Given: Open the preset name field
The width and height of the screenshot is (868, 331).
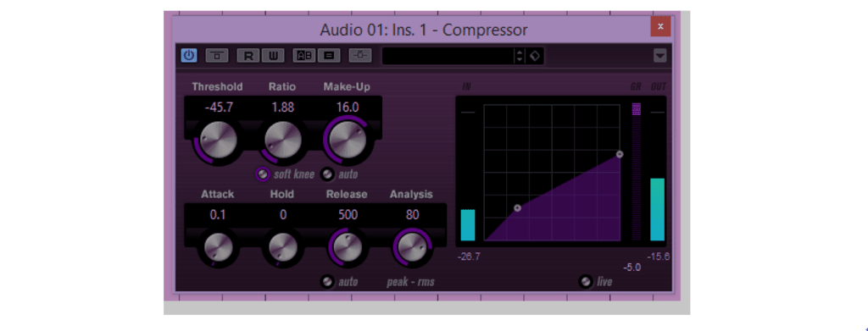Looking at the screenshot, I should click(x=448, y=56).
